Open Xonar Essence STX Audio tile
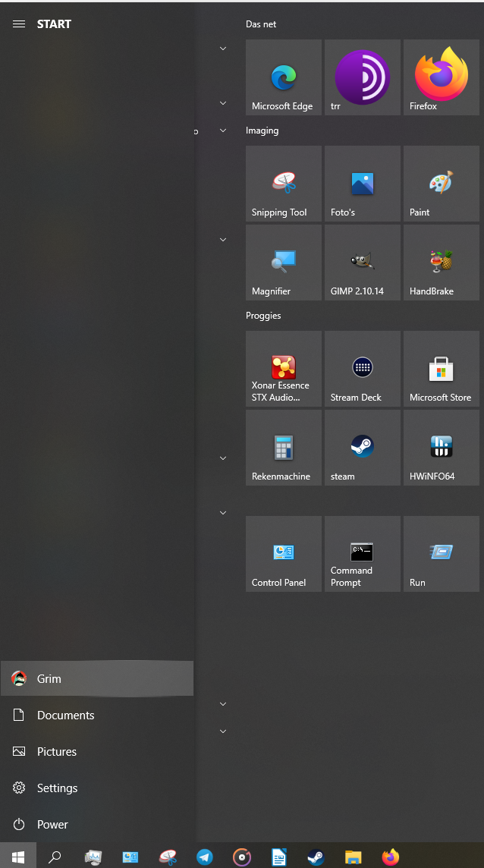Screen dimensions: 484x868 point(284,369)
